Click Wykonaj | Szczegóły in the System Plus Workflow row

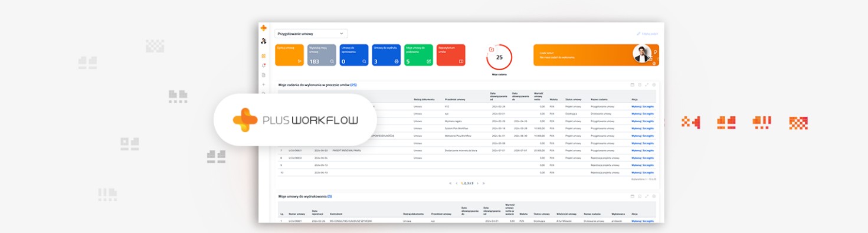(643, 129)
